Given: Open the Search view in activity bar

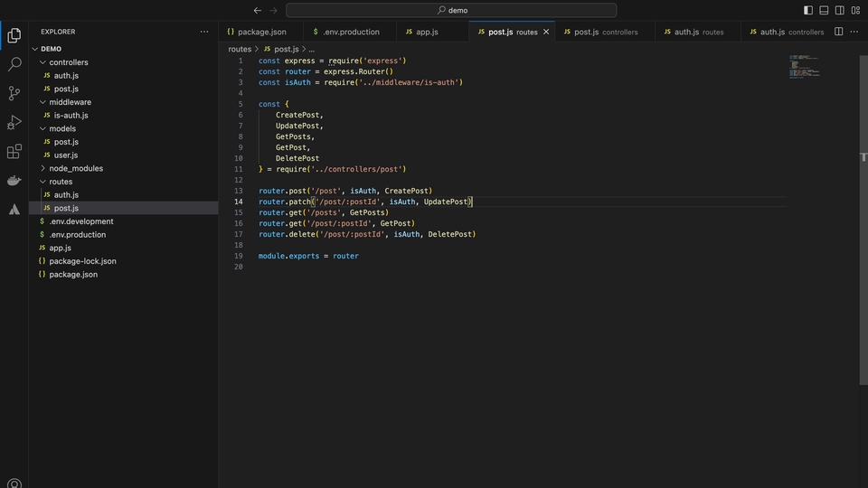Looking at the screenshot, I should (14, 65).
